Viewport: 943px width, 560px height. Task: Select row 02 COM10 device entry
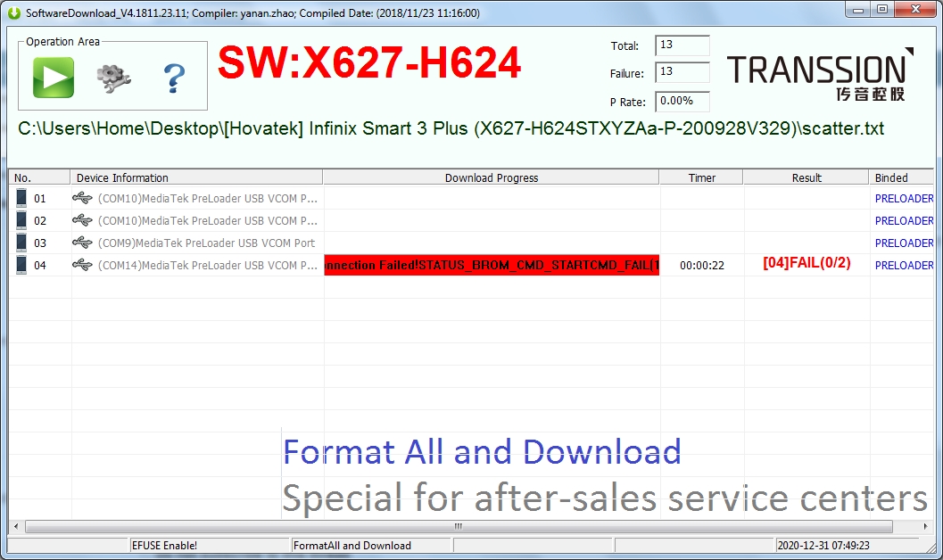pos(208,220)
